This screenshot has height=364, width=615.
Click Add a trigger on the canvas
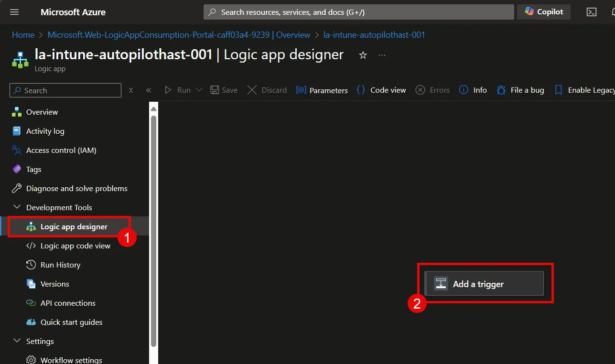[484, 284]
